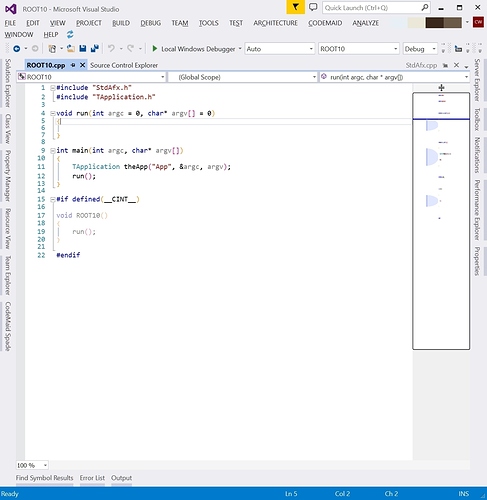Collapse the run function at line 4

tap(52, 113)
